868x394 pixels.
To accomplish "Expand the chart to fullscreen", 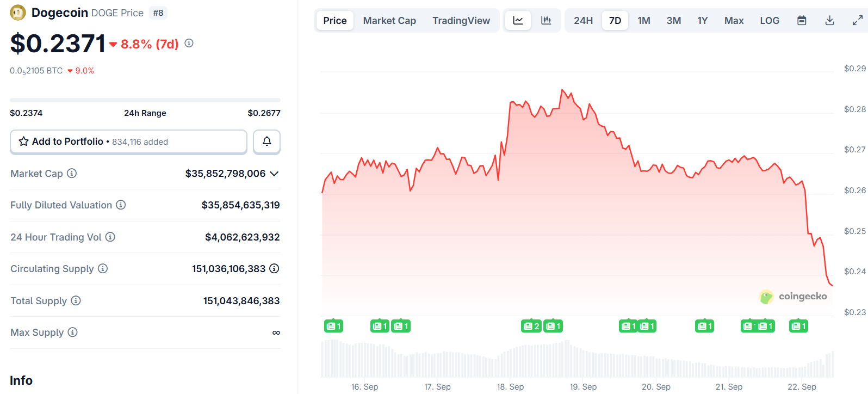I will pyautogui.click(x=858, y=21).
